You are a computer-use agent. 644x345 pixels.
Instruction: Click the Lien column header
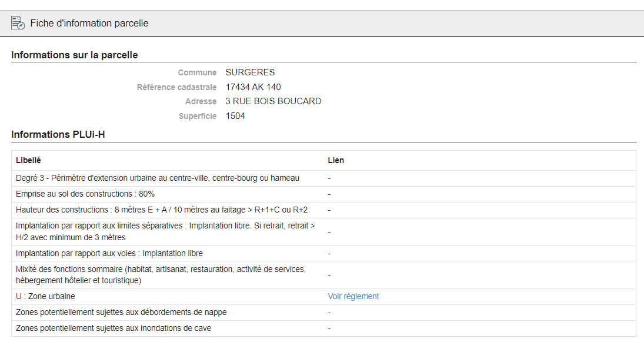[x=336, y=160]
